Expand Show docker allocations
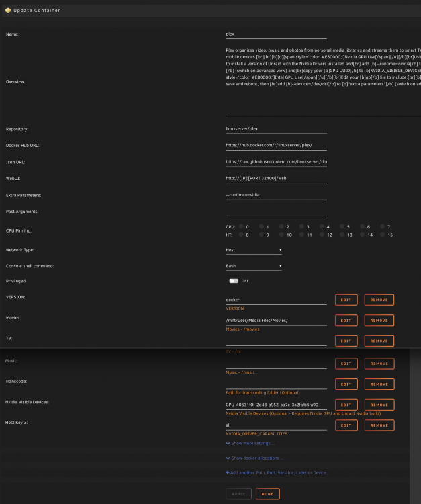This screenshot has width=421, height=504. (255, 458)
